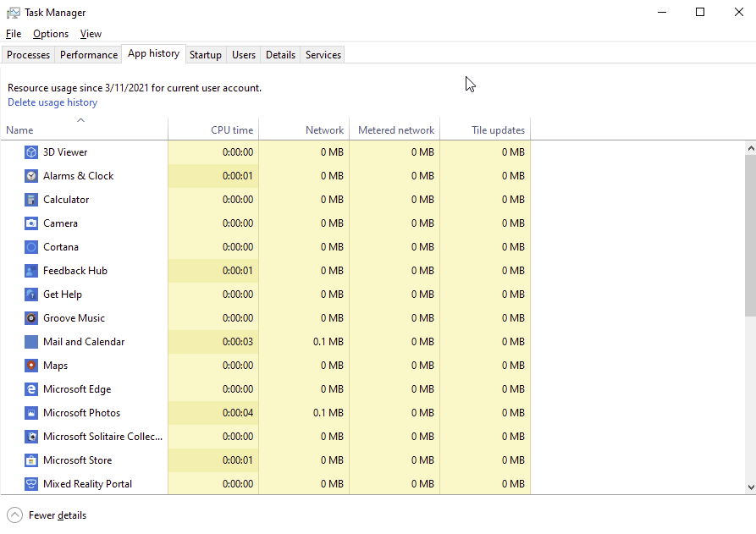Switch to the Users tab
This screenshot has height=534, width=756.
click(244, 55)
